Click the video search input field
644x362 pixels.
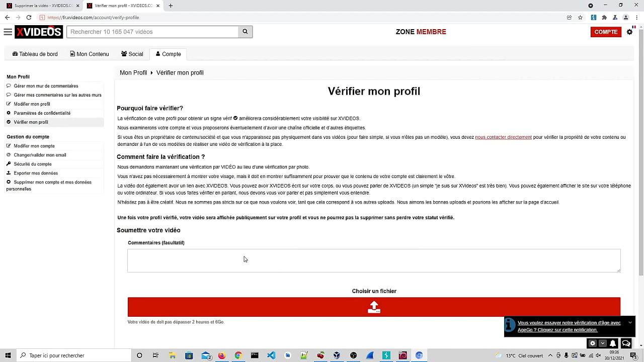coord(152,32)
